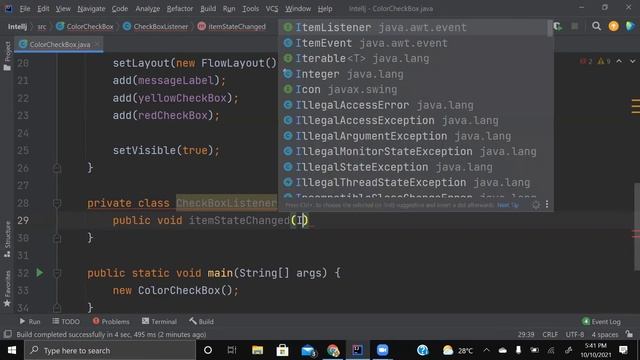The width and height of the screenshot is (640, 360).
Task: Open the File menu
Action: [24, 9]
